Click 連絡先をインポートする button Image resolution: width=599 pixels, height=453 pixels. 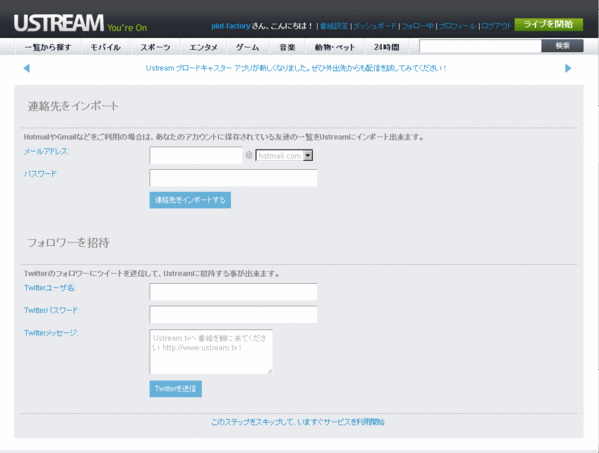pos(190,200)
